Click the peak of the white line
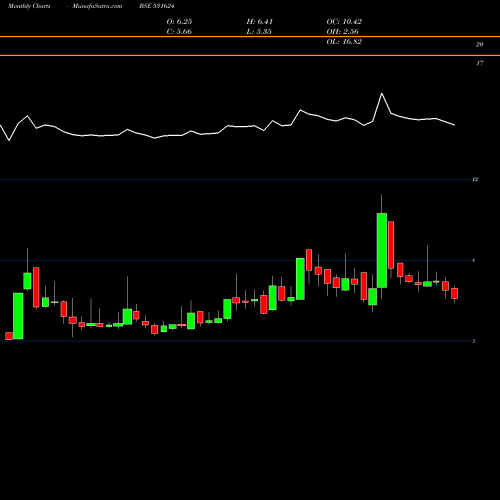Viewport: 500px width, 500px height. 382,93
